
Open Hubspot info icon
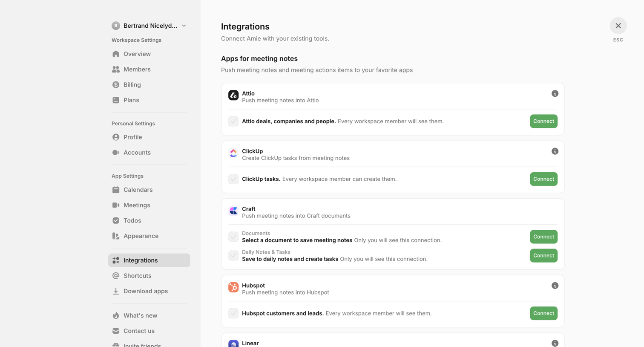[x=555, y=286]
